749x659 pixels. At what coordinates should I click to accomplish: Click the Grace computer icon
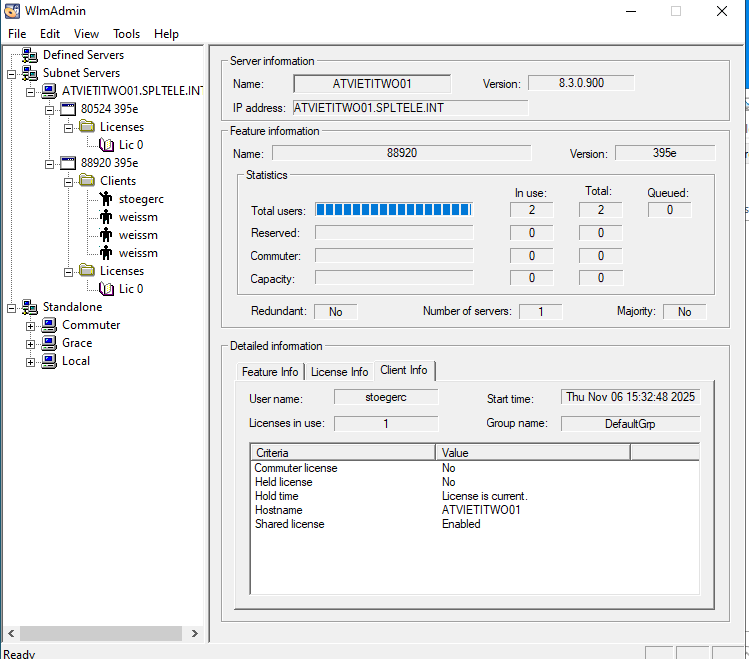point(49,343)
